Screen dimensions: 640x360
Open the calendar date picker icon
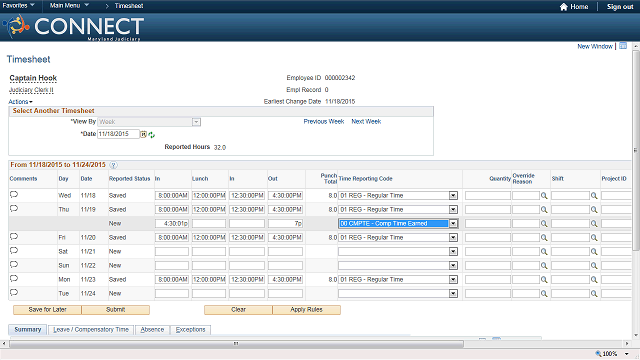tap(143, 134)
